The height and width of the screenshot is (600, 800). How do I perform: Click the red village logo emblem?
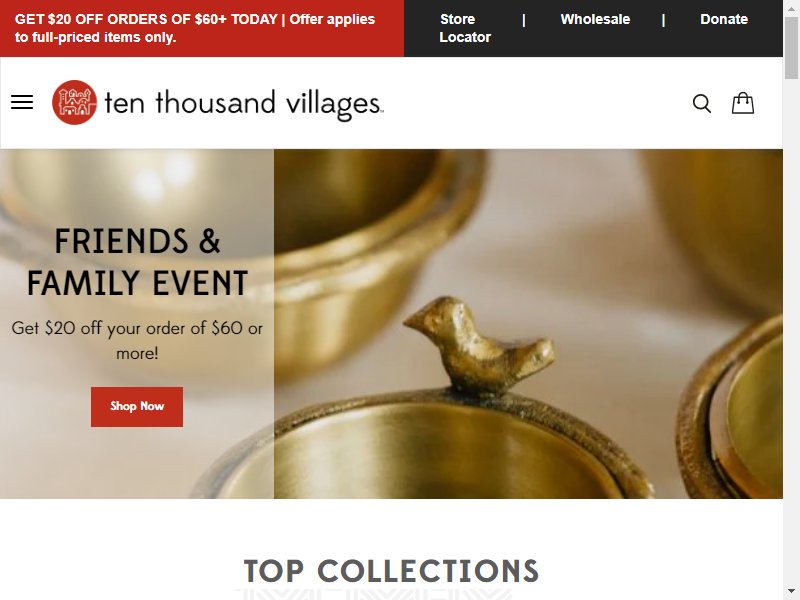coord(74,103)
